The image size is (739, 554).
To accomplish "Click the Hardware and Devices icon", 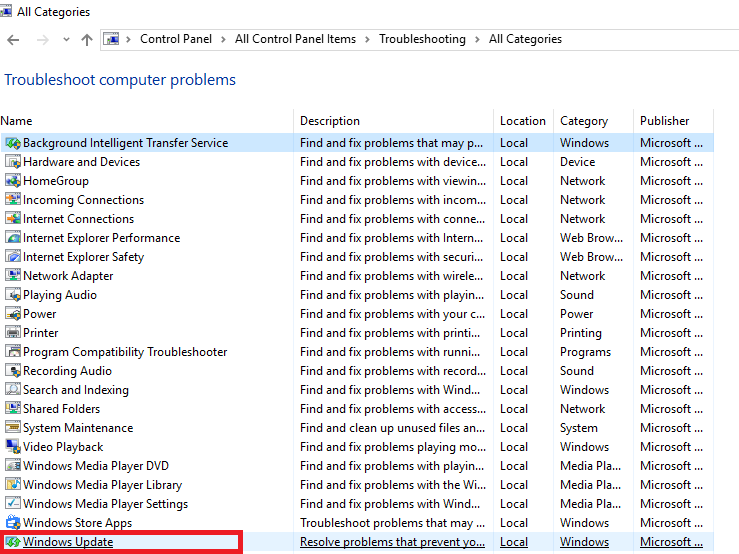I will tap(13, 162).
